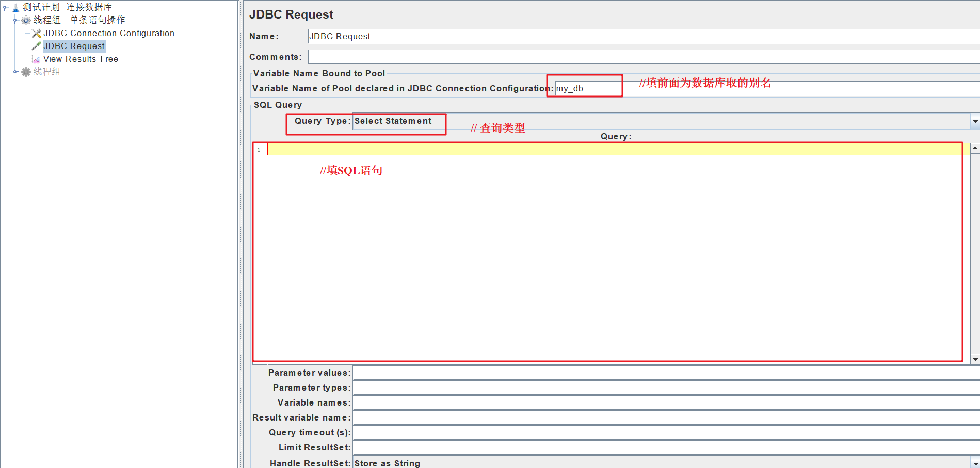Open the Query Type dropdown

[x=975, y=121]
